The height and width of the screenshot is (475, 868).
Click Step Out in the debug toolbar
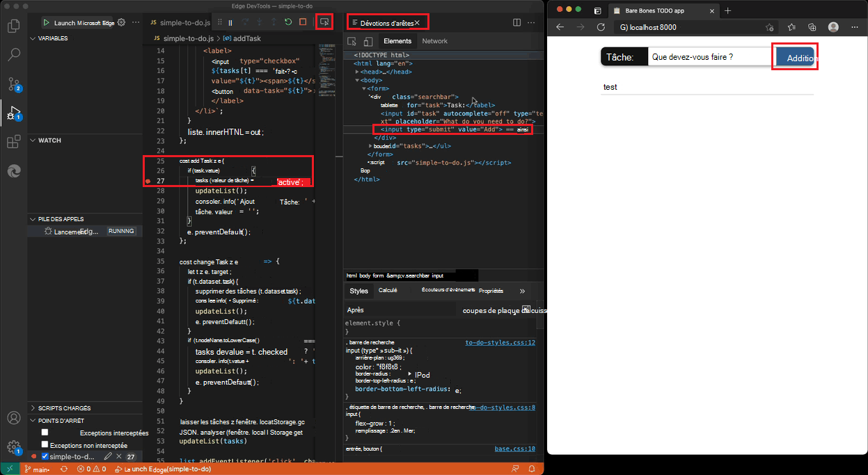coord(274,22)
